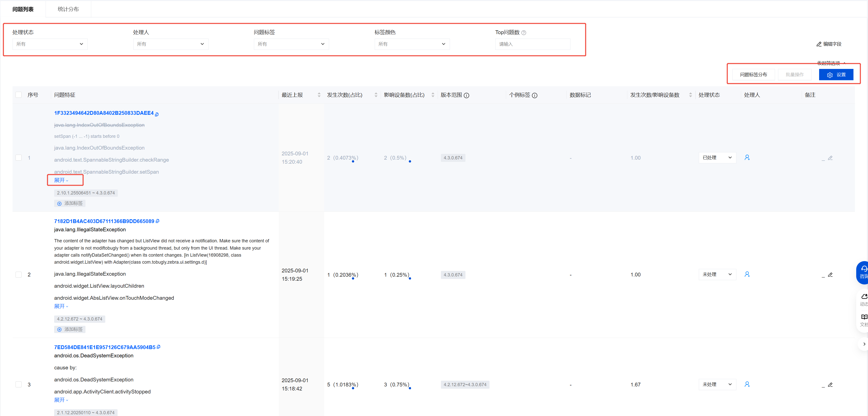Screen dimensions: 868x416
Task: Sort by 最近上报 column arrows
Action: (319, 95)
